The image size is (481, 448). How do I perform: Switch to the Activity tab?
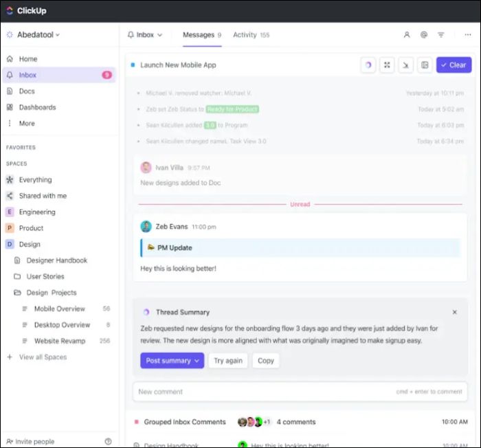[251, 34]
